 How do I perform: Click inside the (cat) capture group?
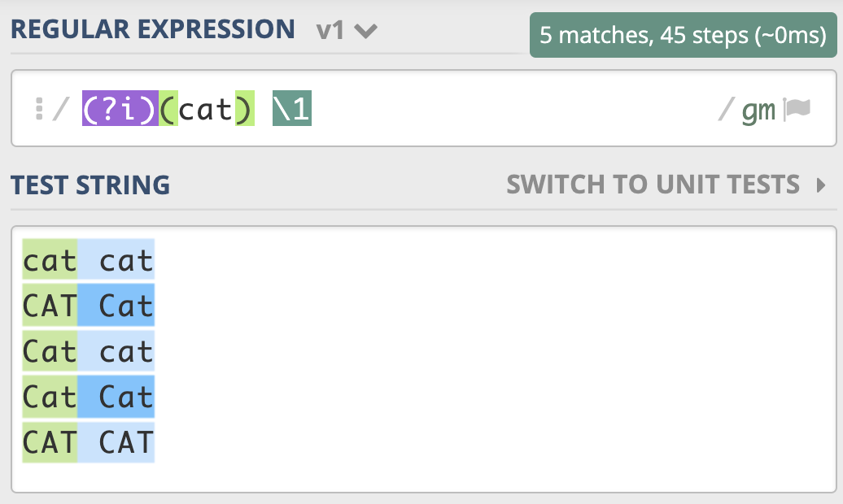[x=207, y=109]
